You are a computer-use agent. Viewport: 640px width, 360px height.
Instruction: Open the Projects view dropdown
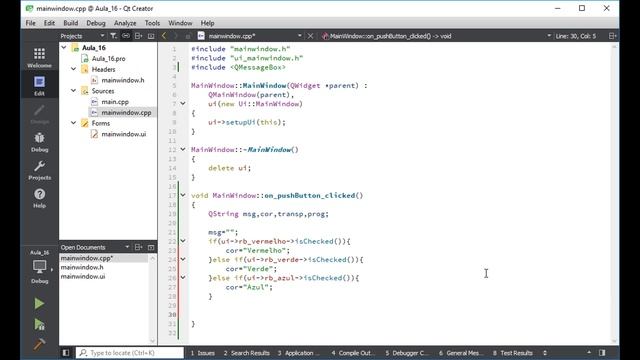coord(83,36)
